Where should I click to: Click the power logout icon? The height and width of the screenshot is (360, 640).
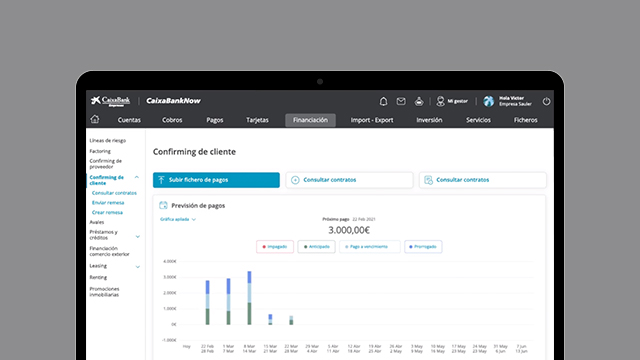click(x=546, y=101)
